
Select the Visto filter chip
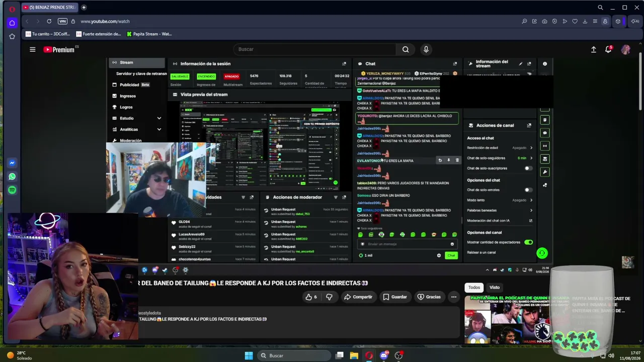(x=495, y=288)
